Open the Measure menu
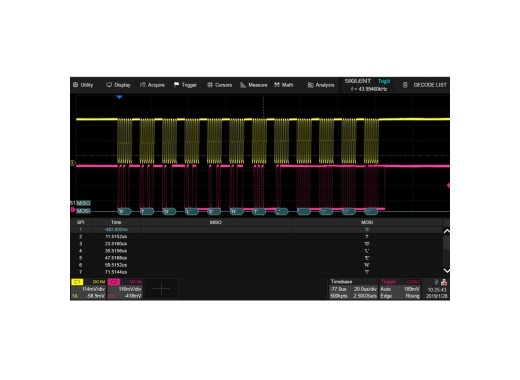The height and width of the screenshot is (380, 520). pos(254,85)
